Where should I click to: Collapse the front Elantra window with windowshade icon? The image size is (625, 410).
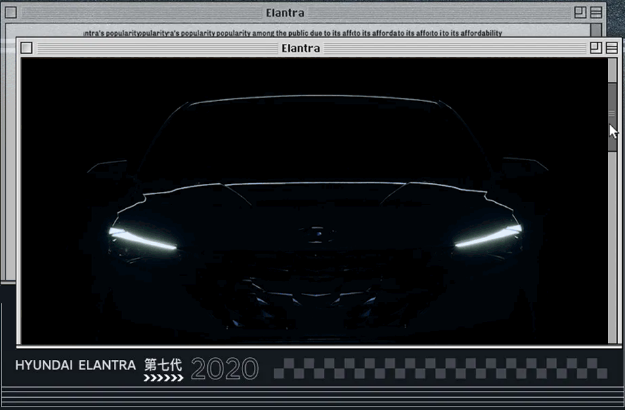coord(611,48)
